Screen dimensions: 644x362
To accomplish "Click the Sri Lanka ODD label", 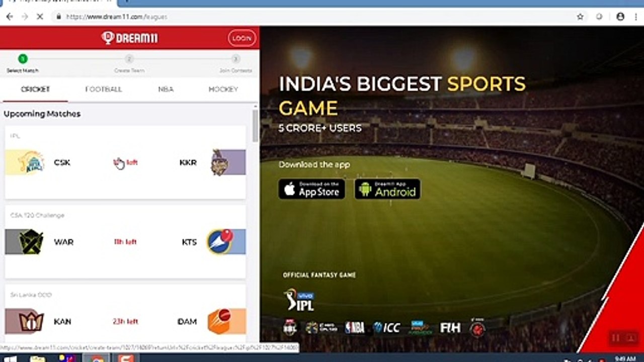I will (x=31, y=295).
